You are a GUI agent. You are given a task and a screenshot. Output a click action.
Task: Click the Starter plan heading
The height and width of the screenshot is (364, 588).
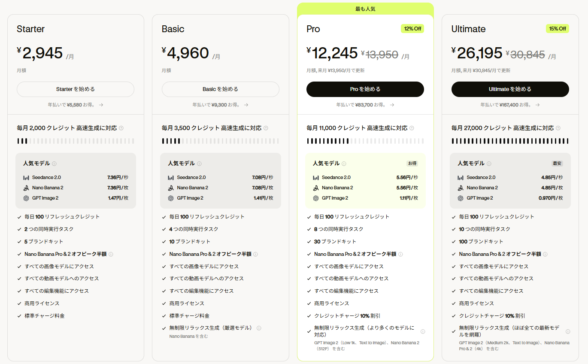coord(30,29)
